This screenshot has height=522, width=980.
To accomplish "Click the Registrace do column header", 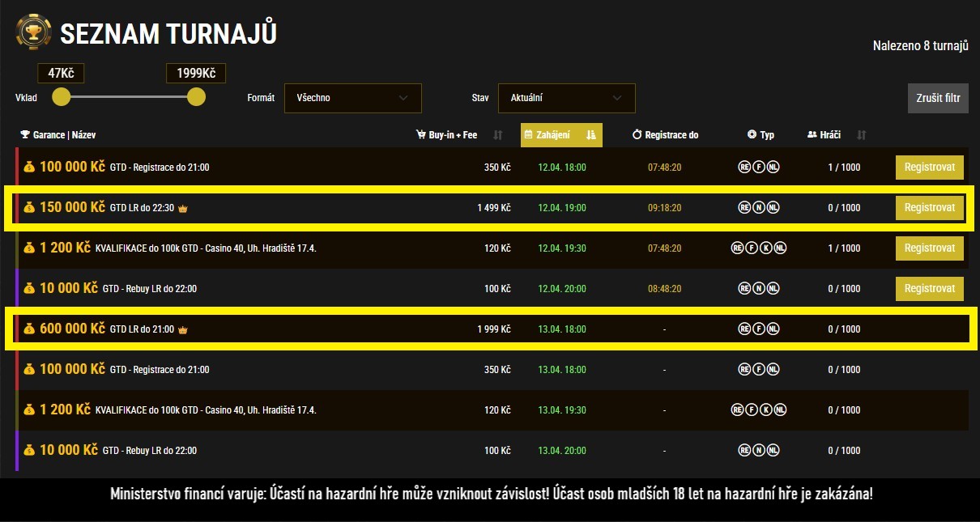I will click(665, 135).
